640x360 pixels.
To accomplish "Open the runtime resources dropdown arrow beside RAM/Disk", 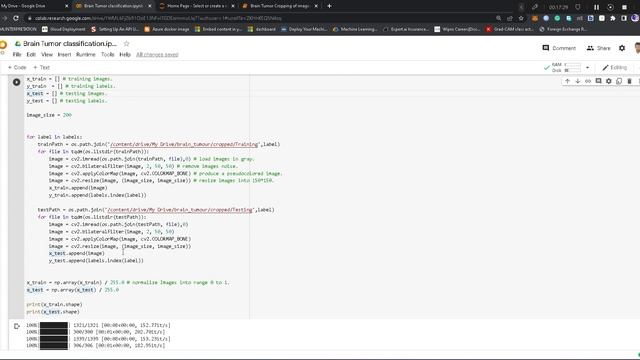I will click(587, 67).
